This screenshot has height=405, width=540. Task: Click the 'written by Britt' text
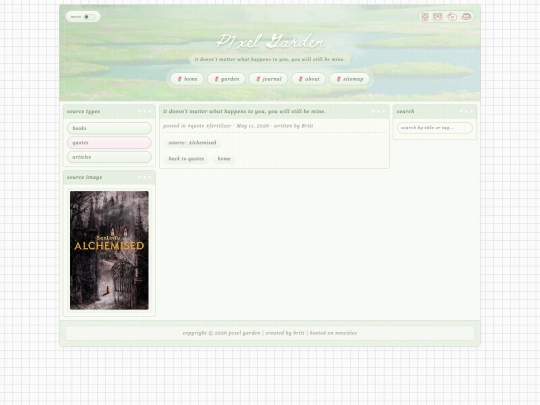click(x=293, y=126)
